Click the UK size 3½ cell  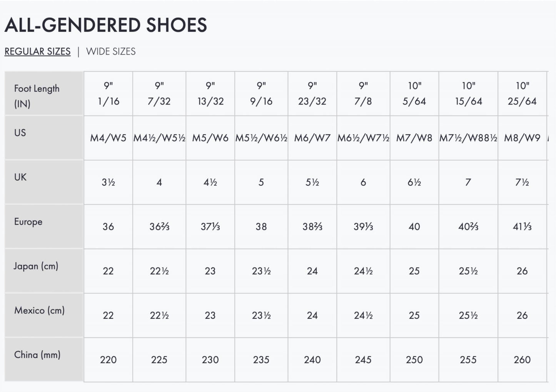pyautogui.click(x=108, y=182)
